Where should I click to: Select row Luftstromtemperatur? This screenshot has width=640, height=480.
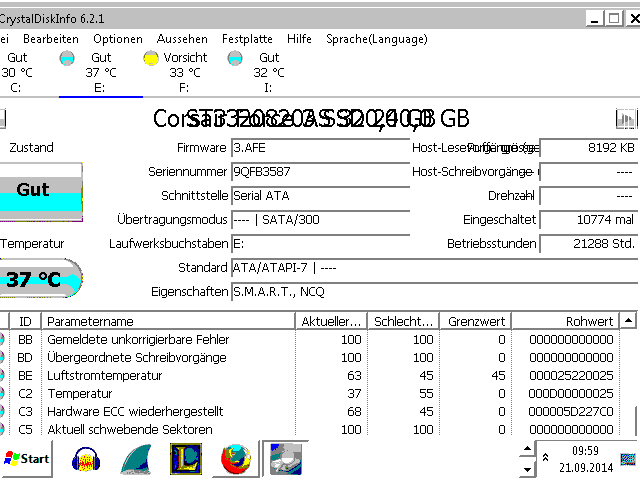pos(309,376)
